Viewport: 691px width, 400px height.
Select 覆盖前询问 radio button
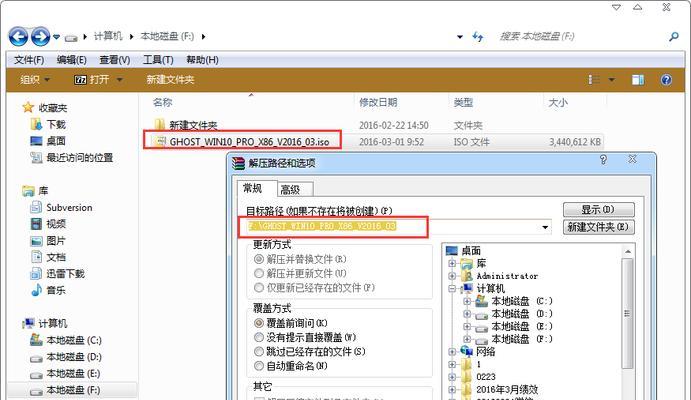(x=259, y=323)
